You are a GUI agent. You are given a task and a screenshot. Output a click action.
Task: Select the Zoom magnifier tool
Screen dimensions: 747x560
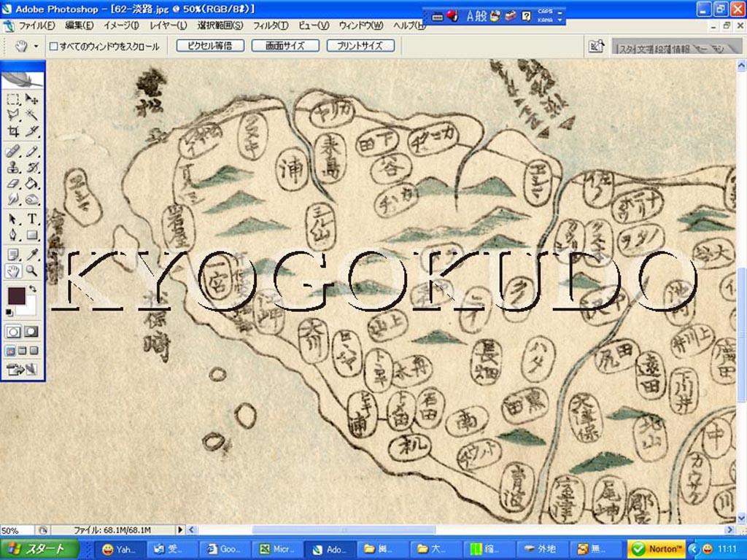click(x=31, y=271)
